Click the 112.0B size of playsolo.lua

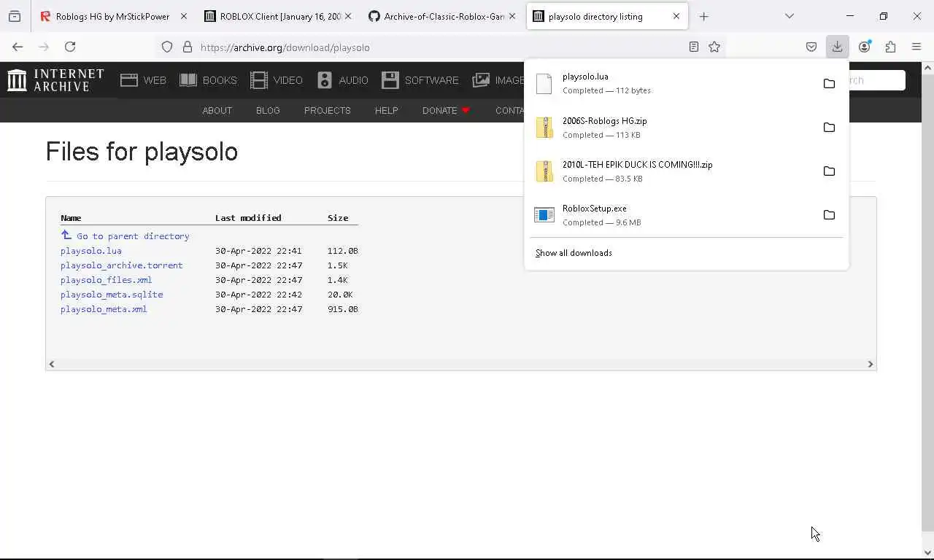pyautogui.click(x=342, y=251)
